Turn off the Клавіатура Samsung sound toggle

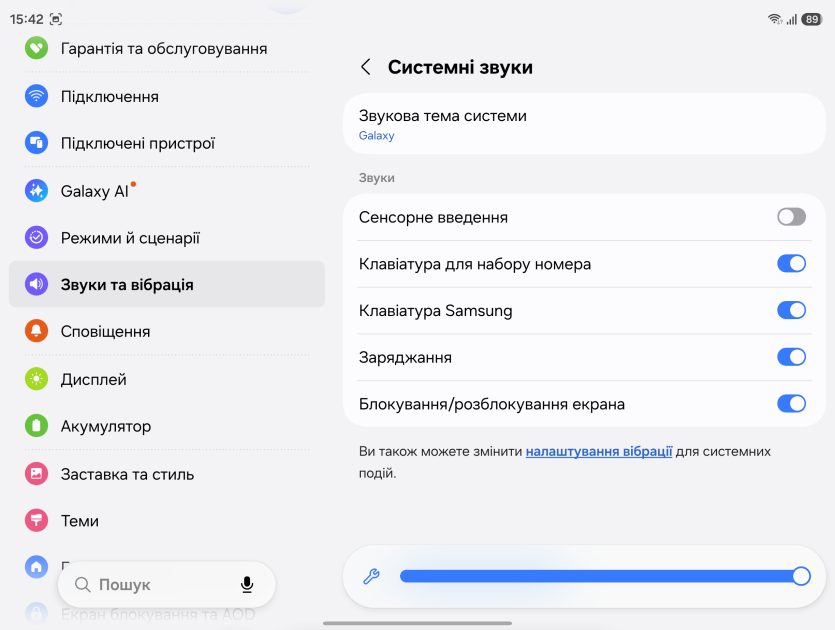(x=791, y=310)
